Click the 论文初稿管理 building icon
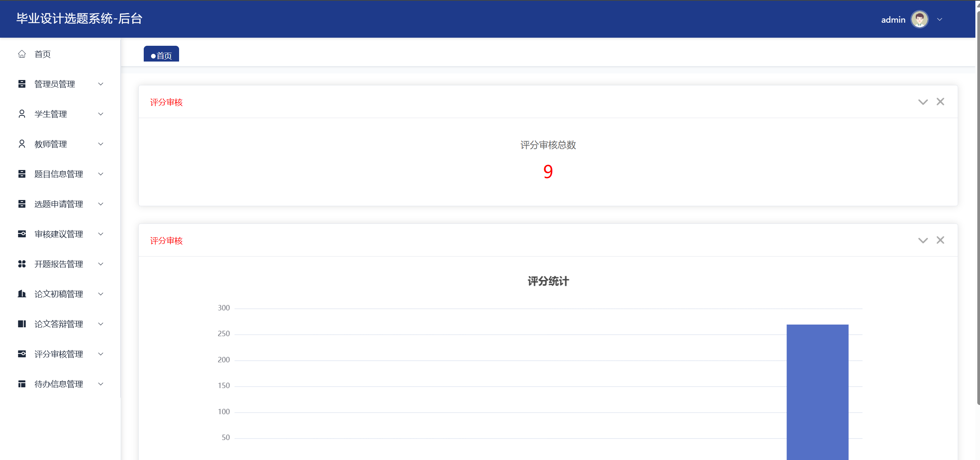This screenshot has height=460, width=980. click(x=22, y=294)
